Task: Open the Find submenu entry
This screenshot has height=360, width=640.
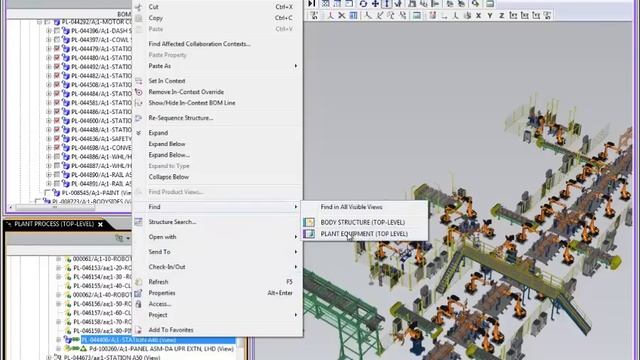Action: click(x=217, y=207)
